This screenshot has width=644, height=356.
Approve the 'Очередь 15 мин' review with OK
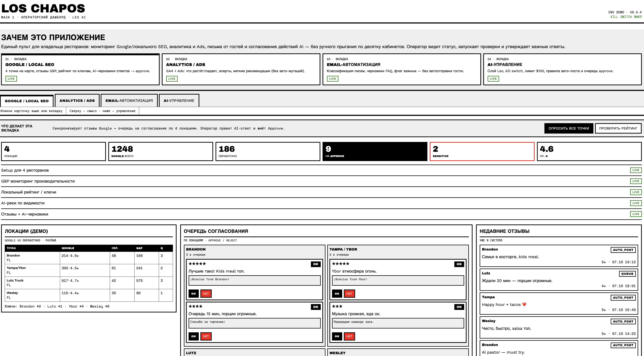pos(193,336)
